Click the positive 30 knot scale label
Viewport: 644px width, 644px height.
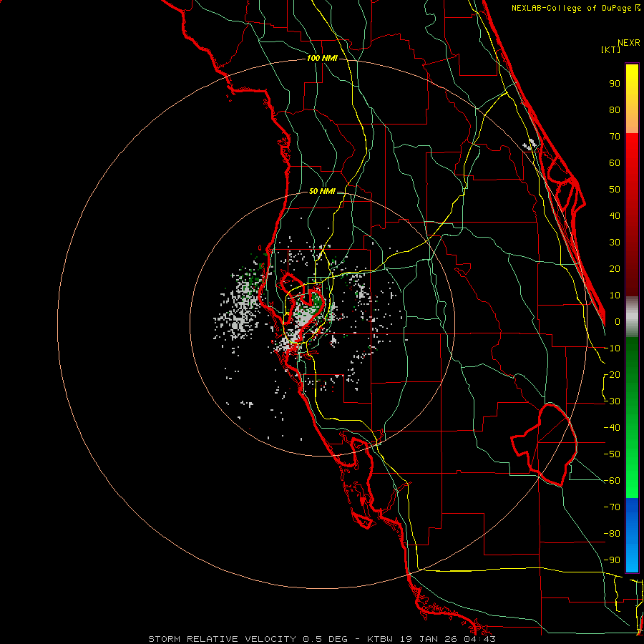click(x=615, y=243)
